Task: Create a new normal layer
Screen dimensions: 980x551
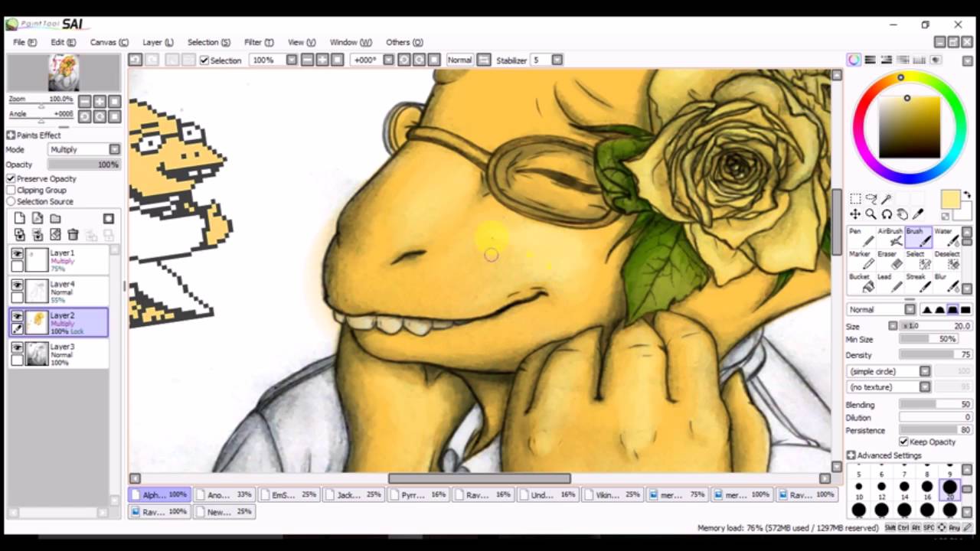Action: pos(20,219)
